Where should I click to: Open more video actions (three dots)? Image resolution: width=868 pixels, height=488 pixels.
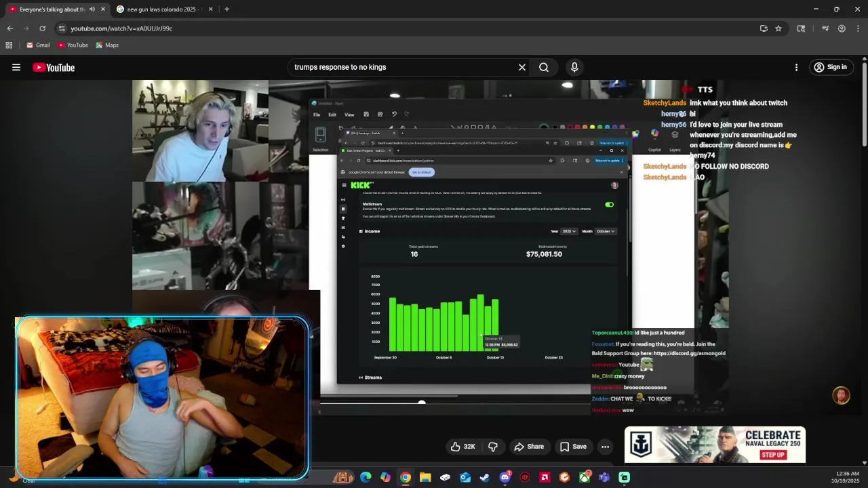(605, 447)
